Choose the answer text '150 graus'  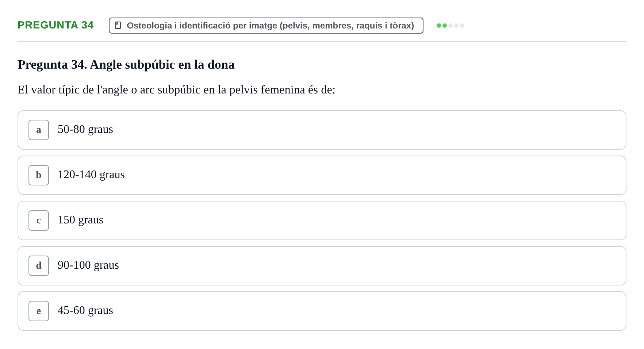coord(80,220)
